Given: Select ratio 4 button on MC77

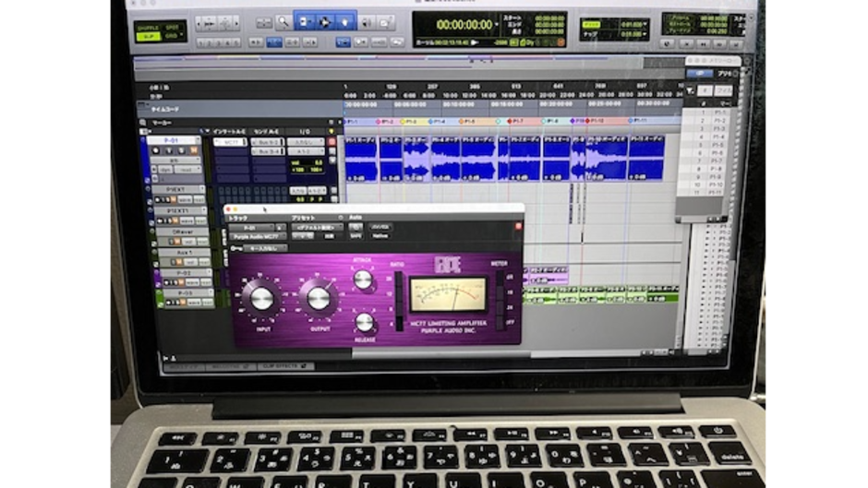Looking at the screenshot, I should pos(399,323).
